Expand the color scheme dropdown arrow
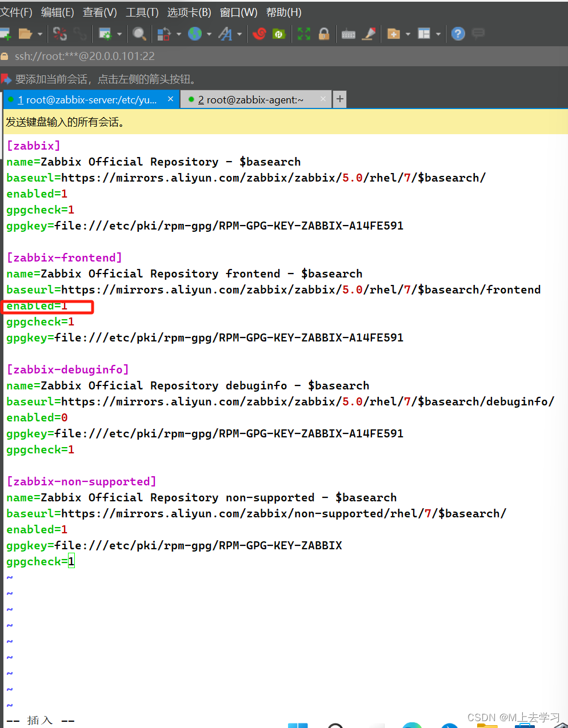The height and width of the screenshot is (728, 568). [x=179, y=34]
